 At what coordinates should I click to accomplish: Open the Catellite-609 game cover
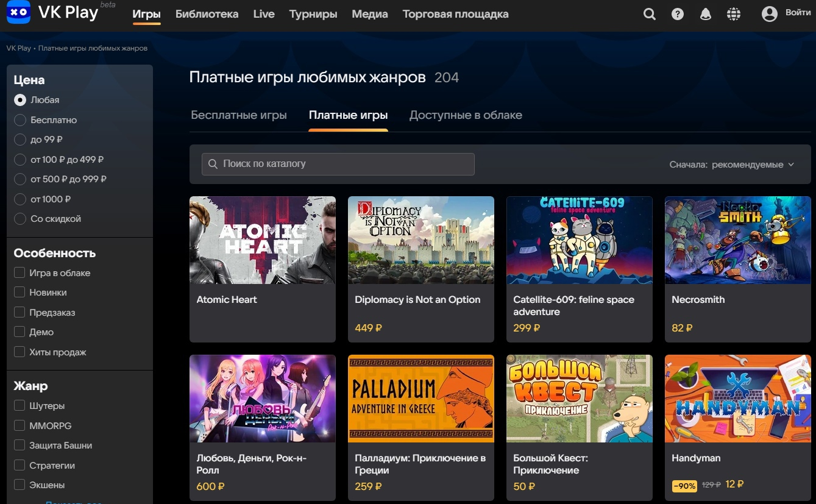point(580,240)
